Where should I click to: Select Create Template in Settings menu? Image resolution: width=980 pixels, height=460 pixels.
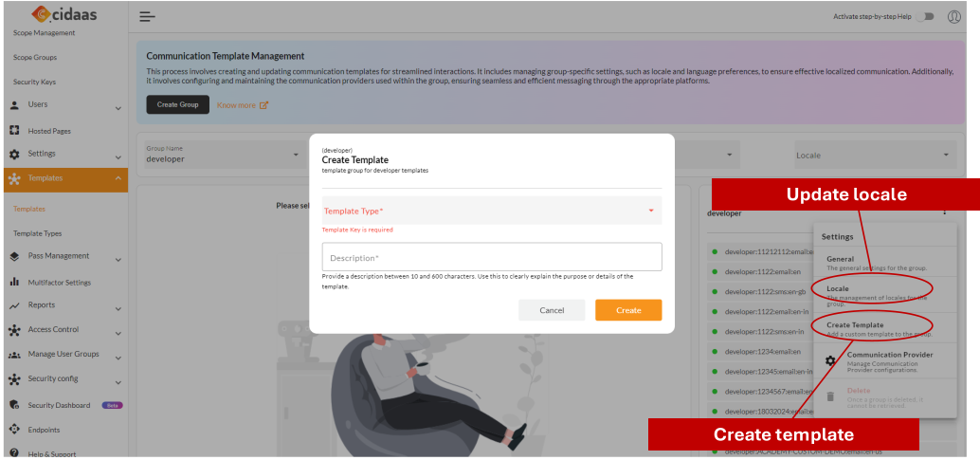point(884,328)
